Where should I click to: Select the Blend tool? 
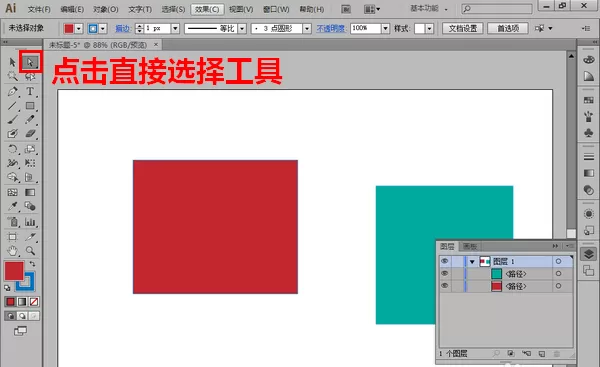coord(30,206)
